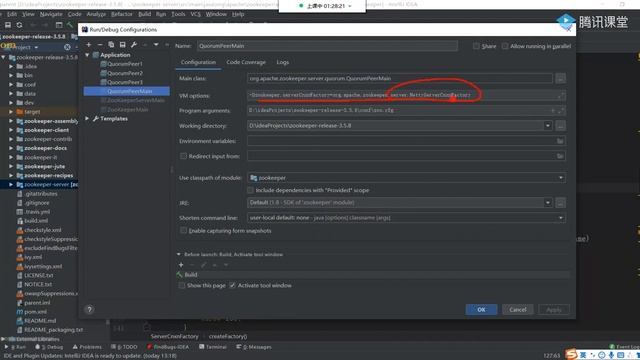Expand zookeeper-server module in project tree
This screenshot has width=640, height=360.
(x=11, y=184)
